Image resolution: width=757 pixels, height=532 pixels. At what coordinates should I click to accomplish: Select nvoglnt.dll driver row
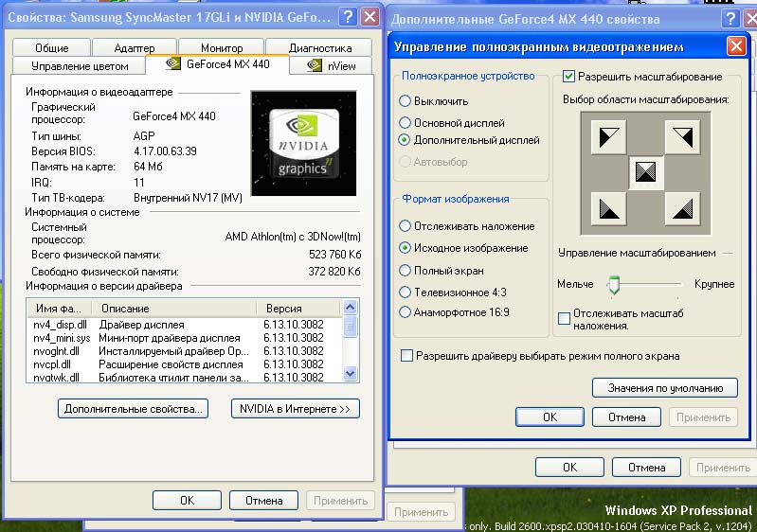[x=185, y=351]
